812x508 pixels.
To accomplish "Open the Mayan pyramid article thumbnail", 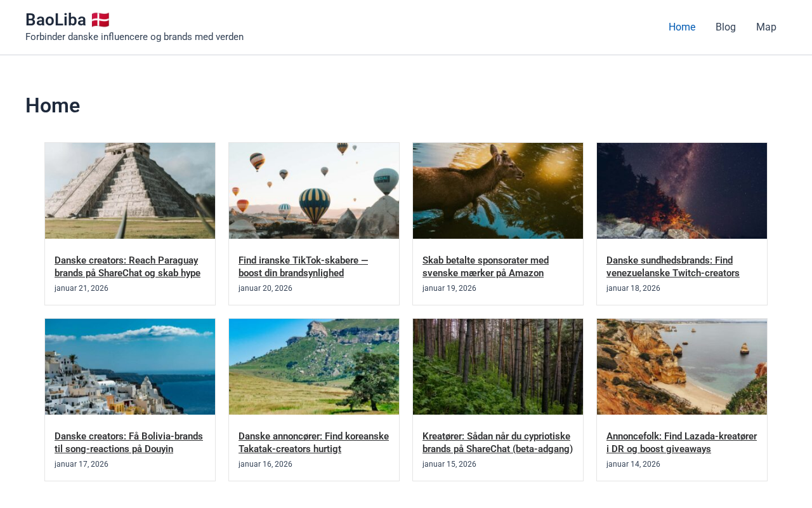I will [x=130, y=190].
